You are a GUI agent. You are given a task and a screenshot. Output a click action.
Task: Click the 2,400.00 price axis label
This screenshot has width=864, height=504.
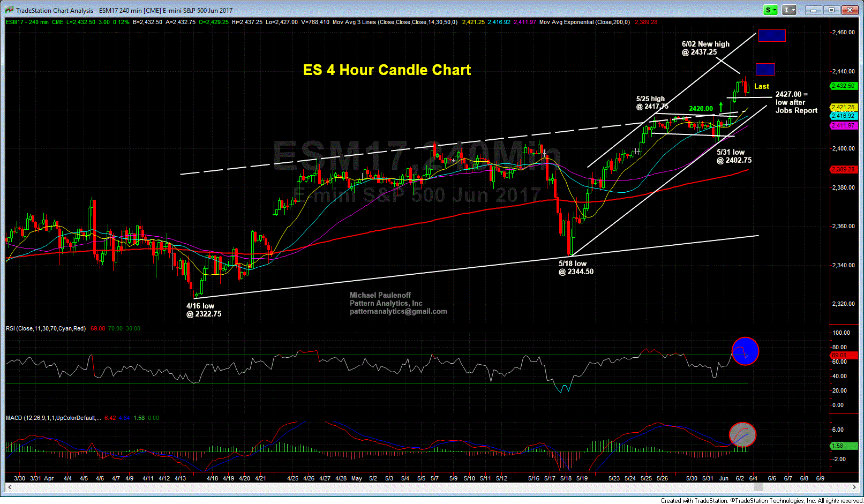coord(843,148)
